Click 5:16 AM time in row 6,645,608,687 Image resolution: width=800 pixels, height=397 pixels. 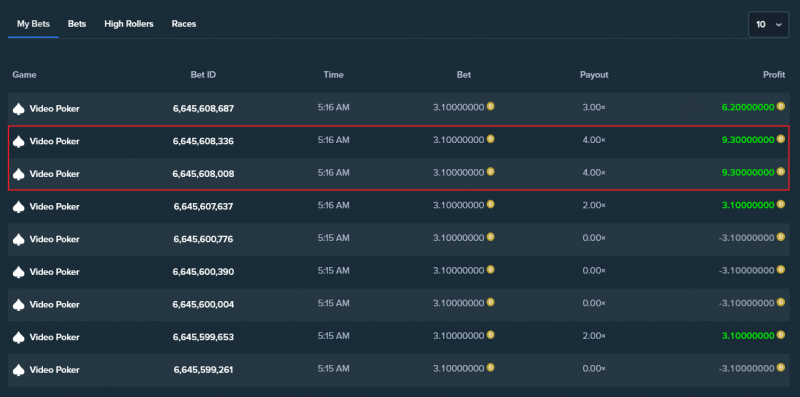(334, 107)
